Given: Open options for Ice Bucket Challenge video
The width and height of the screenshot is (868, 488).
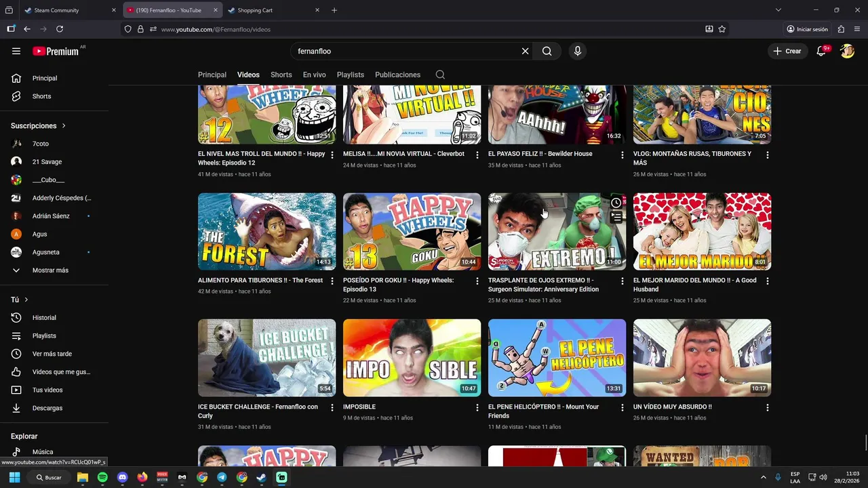Looking at the screenshot, I should [x=332, y=408].
